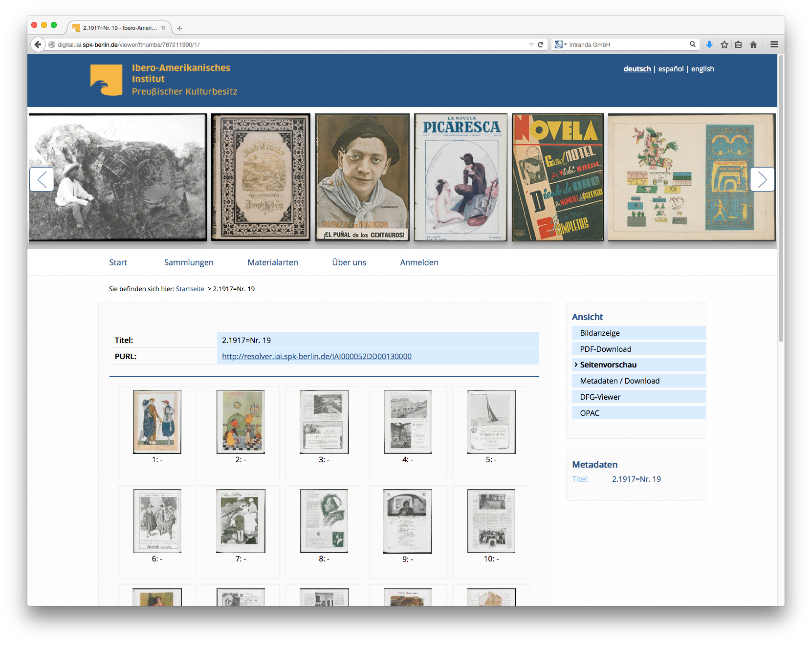
Task: Open the Start menu item
Action: point(118,262)
